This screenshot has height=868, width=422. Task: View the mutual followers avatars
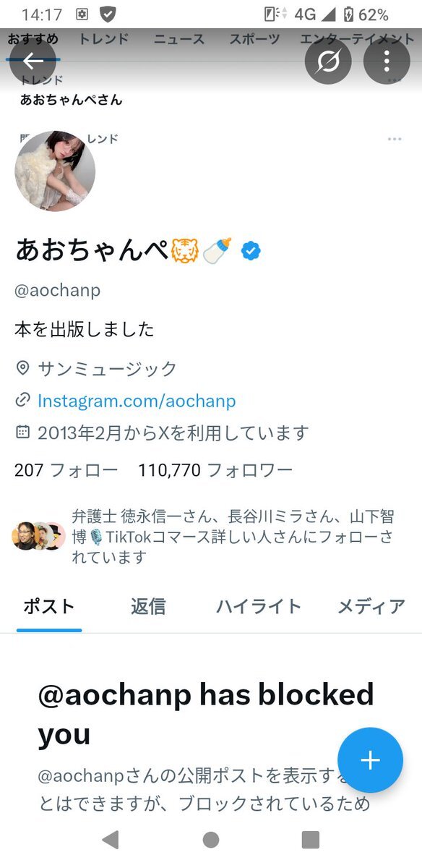(x=39, y=536)
